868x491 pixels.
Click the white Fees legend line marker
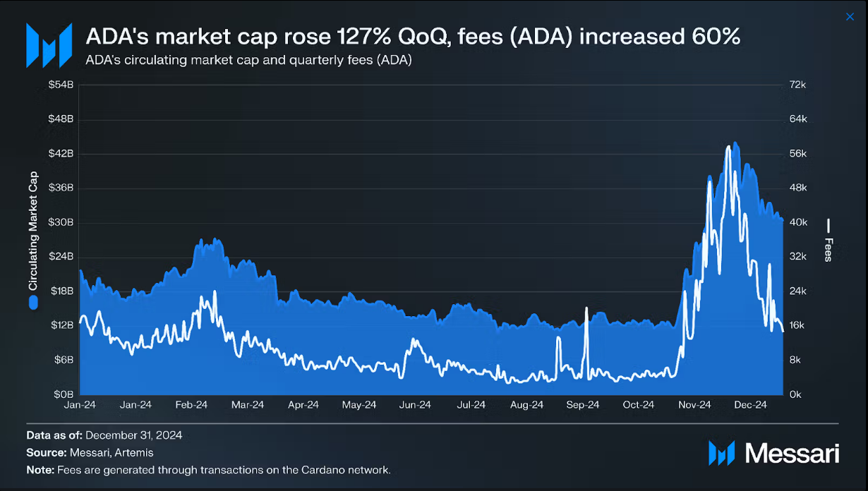(828, 226)
